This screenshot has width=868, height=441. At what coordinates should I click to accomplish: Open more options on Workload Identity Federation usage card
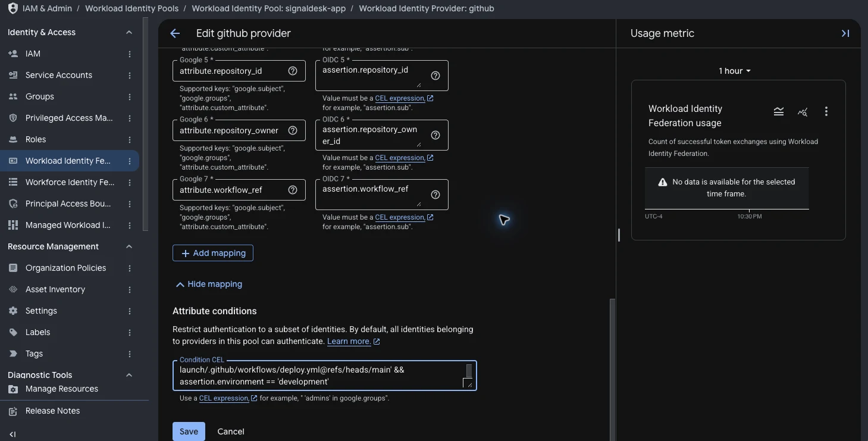(826, 111)
